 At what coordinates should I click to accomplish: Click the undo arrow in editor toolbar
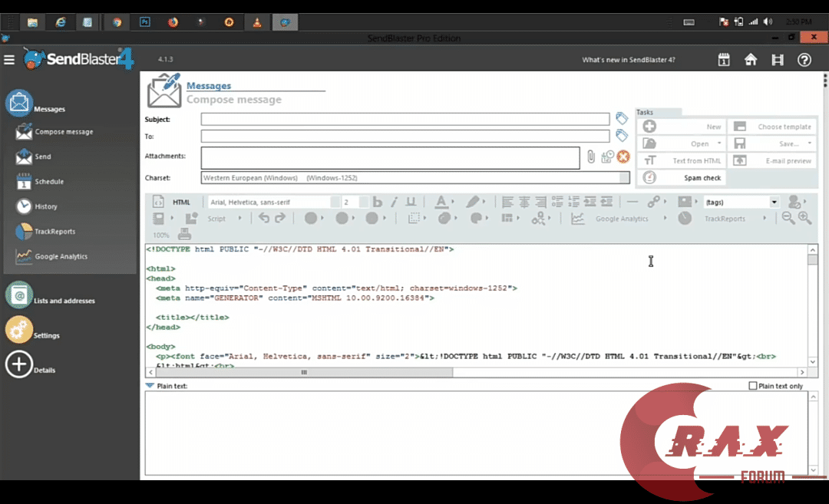[x=264, y=218]
